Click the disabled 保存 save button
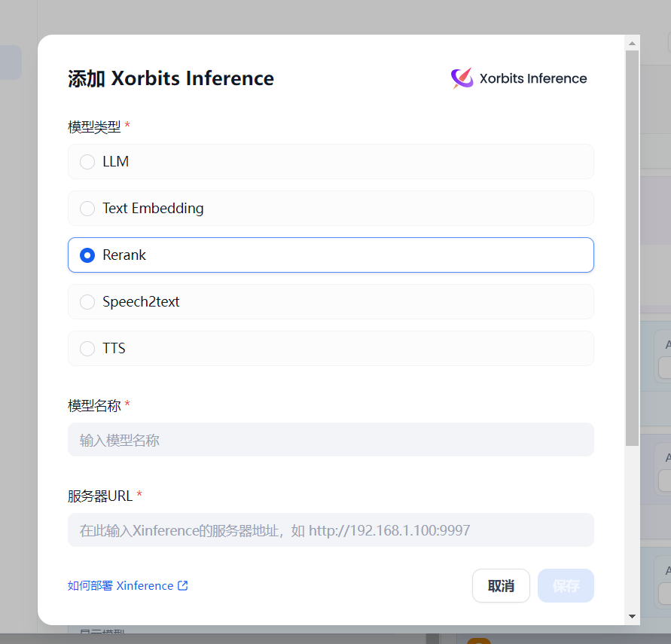Viewport: 671px width, 644px height. pyautogui.click(x=566, y=585)
